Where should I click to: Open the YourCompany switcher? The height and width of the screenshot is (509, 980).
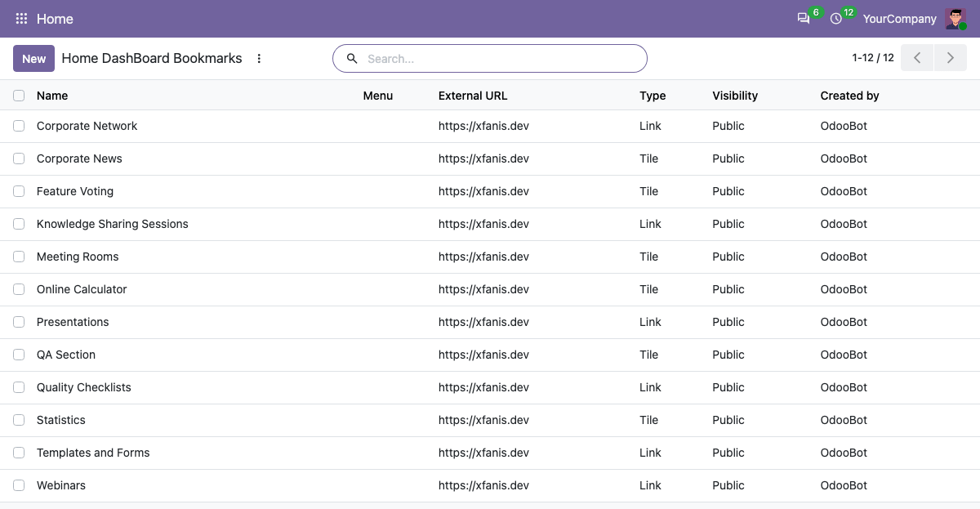coord(900,19)
